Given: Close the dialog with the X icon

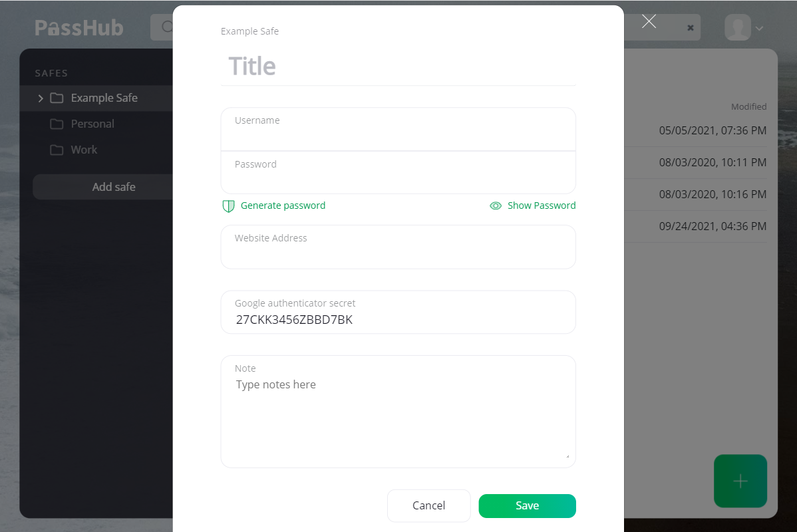Looking at the screenshot, I should 649,21.
